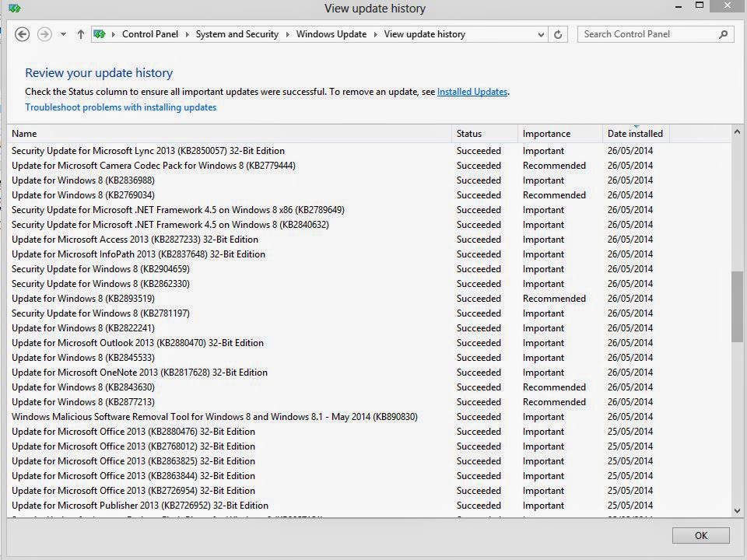Open the address bar history dropdown
747x560 pixels.
click(x=541, y=34)
